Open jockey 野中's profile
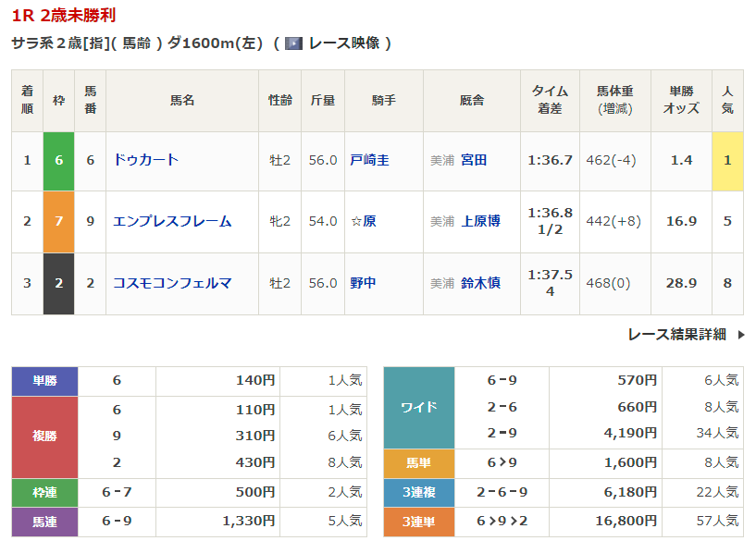Image resolution: width=756 pixels, height=541 pixels. pos(363,283)
